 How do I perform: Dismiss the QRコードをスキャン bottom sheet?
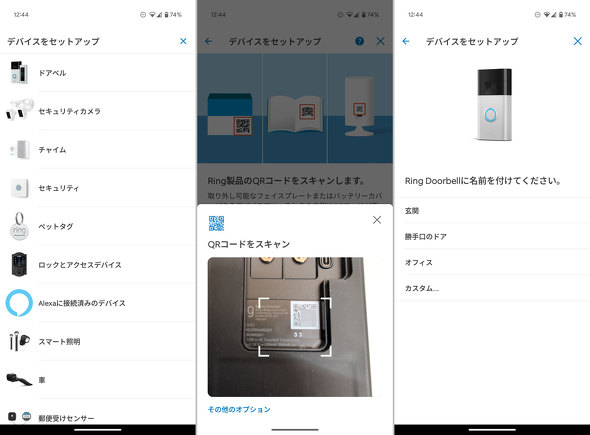(x=377, y=220)
